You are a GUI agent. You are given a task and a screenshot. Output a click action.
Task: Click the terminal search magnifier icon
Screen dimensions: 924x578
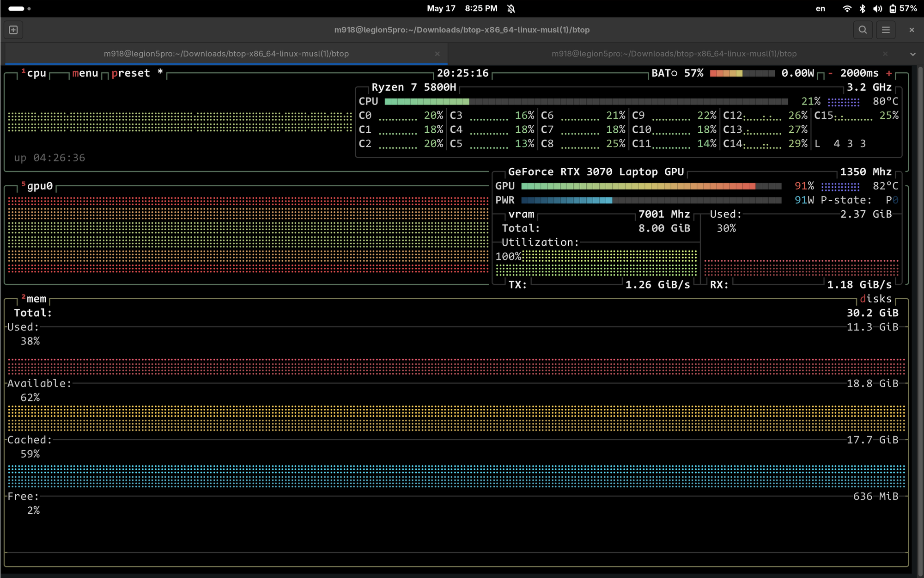(x=863, y=30)
